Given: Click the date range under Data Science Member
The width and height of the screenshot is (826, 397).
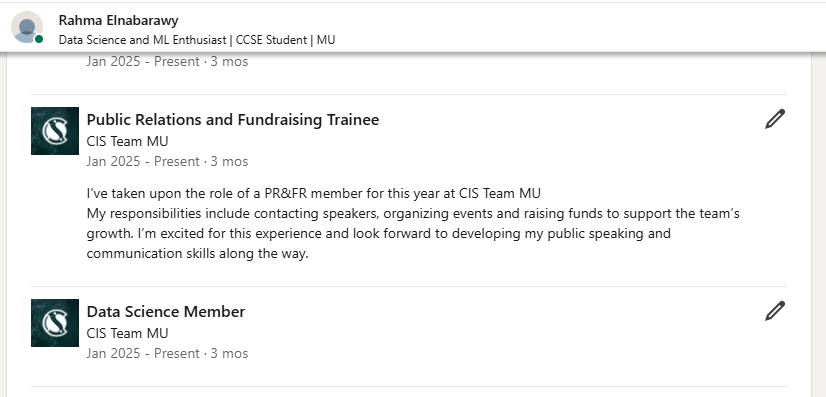Looking at the screenshot, I should pos(167,353).
